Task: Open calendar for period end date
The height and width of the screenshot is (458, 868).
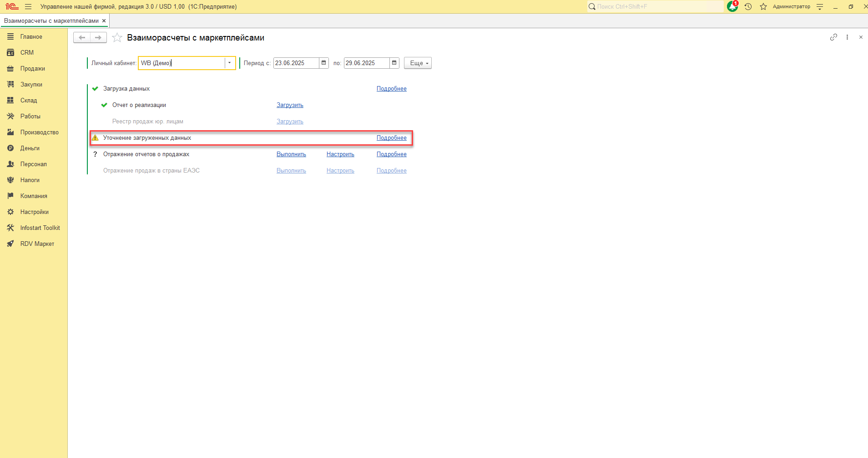Action: pos(394,63)
